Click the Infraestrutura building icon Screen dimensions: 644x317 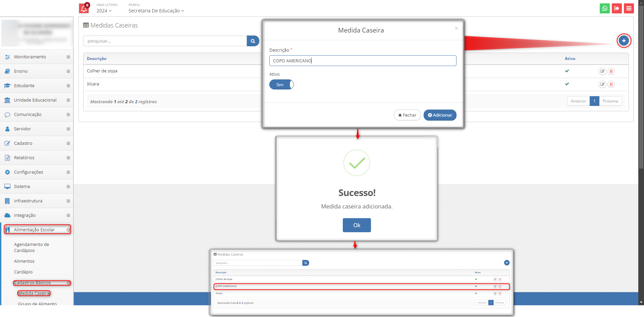(x=7, y=201)
